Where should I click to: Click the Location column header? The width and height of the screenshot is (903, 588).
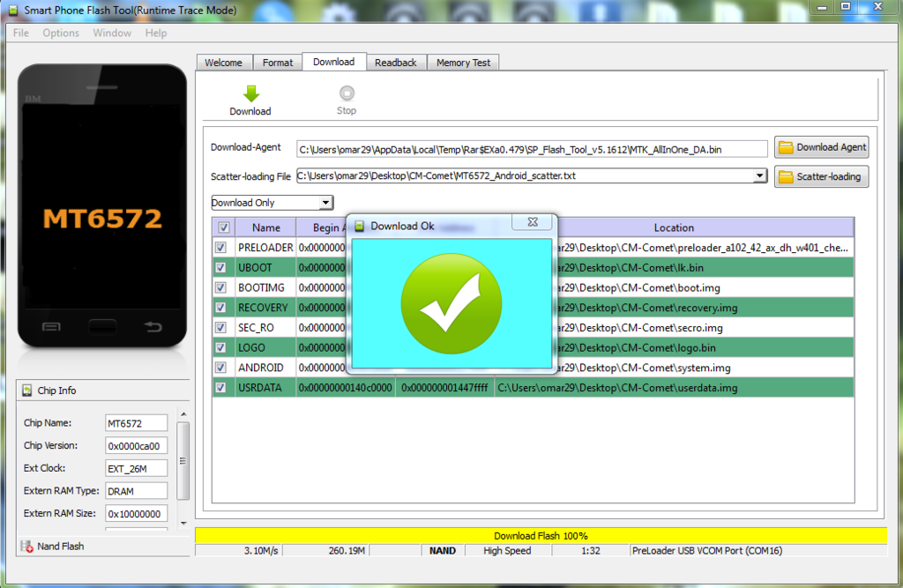pyautogui.click(x=674, y=227)
